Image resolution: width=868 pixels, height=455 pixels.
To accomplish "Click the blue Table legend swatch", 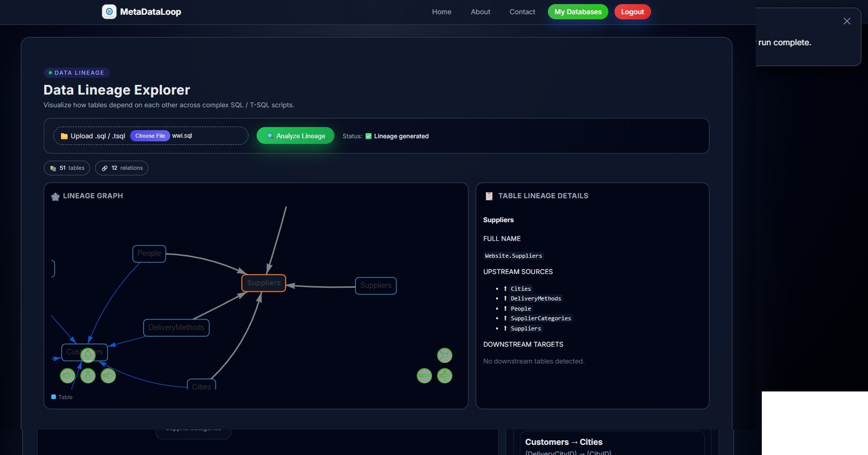I will (54, 397).
